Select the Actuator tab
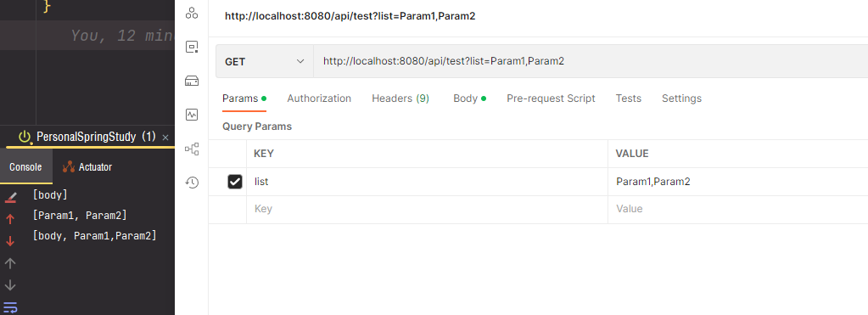868x315 pixels. click(87, 166)
